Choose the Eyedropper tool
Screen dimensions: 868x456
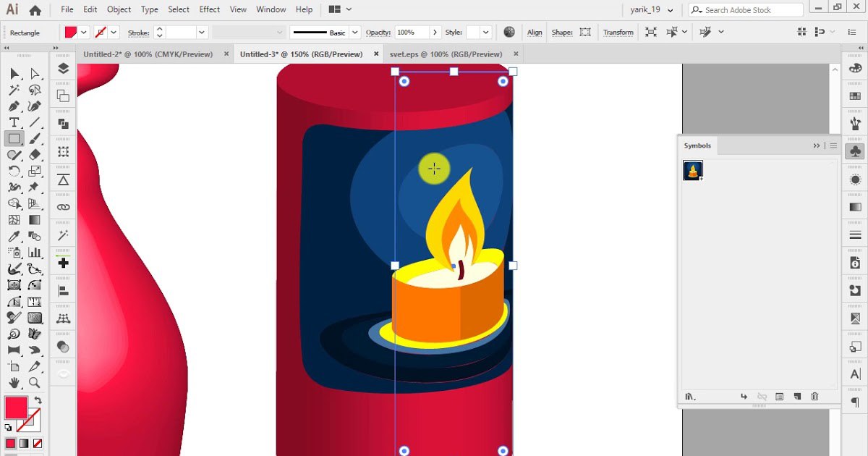click(14, 236)
